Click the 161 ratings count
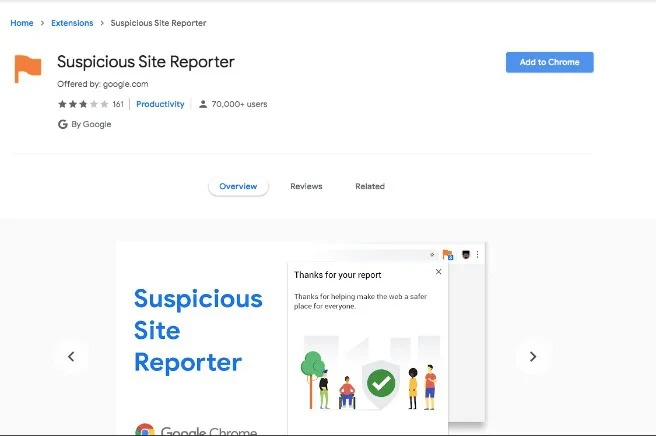The image size is (656, 436). pyautogui.click(x=118, y=104)
